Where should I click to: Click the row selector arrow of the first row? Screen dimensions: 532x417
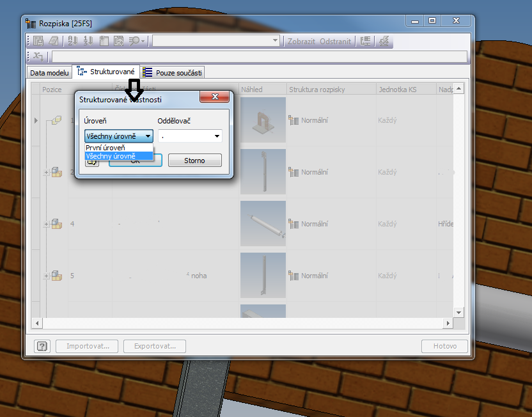click(x=36, y=120)
